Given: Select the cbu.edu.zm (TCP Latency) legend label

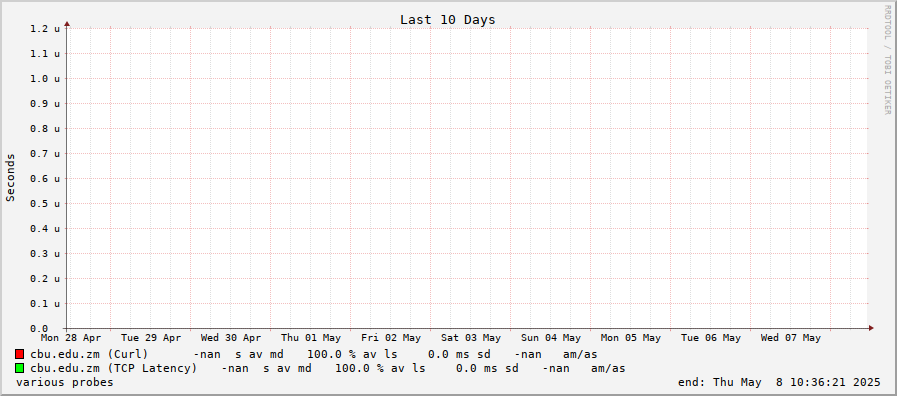Looking at the screenshot, I should coord(113,368).
